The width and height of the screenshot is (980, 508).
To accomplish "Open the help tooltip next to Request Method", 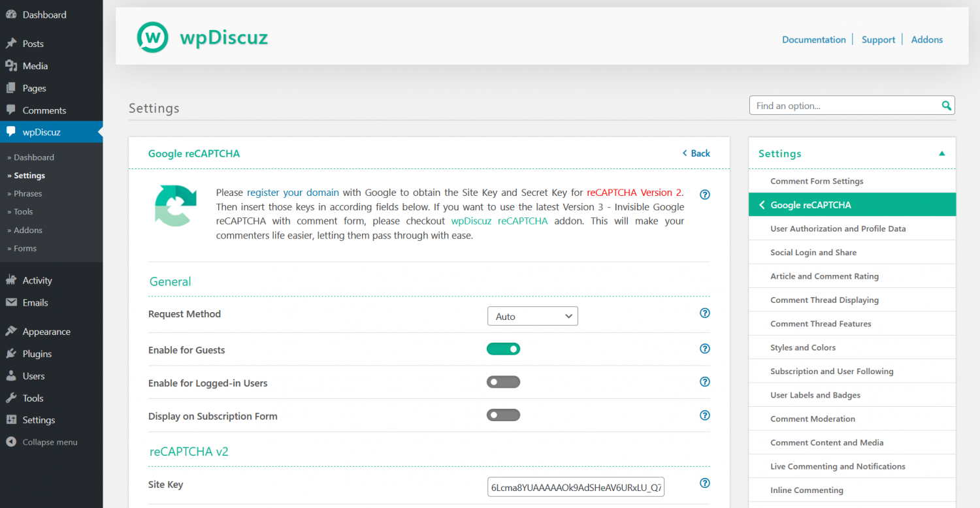I will [704, 313].
